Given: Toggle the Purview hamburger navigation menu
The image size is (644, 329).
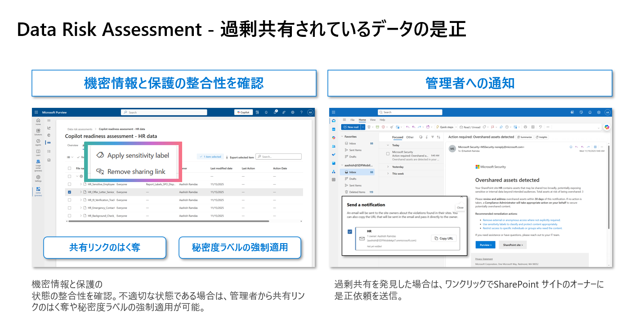Looking at the screenshot, I should click(x=49, y=120).
